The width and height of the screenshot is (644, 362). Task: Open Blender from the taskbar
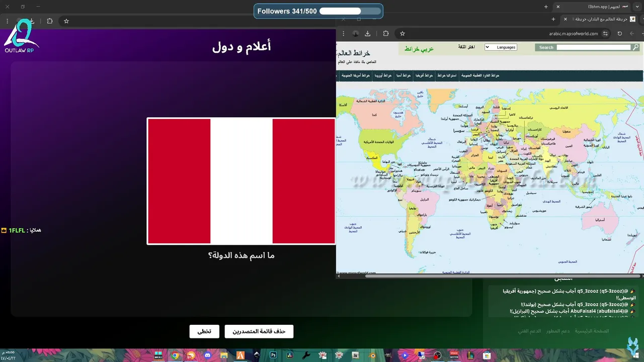[372, 355]
